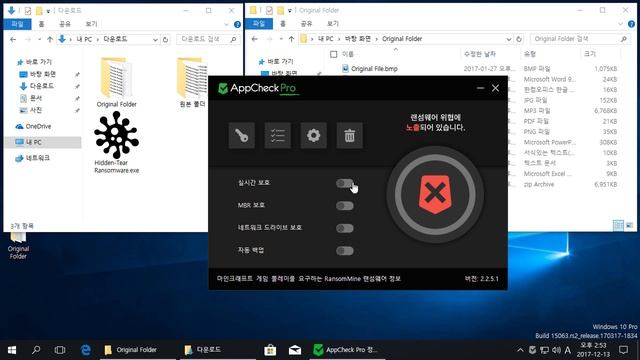The width and height of the screenshot is (640, 360).
Task: Open taskbar search icon
Action: tap(36, 350)
